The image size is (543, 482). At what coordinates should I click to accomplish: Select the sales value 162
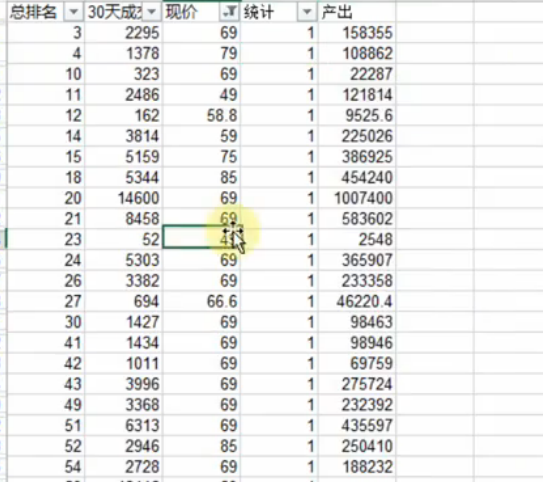coord(123,116)
